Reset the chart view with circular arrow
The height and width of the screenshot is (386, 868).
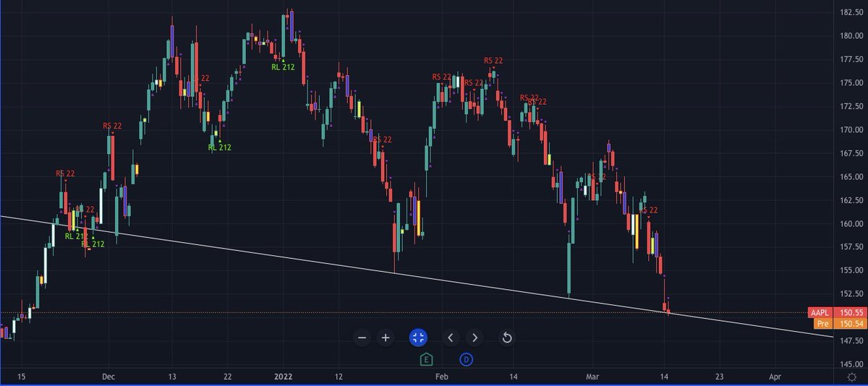coord(507,338)
